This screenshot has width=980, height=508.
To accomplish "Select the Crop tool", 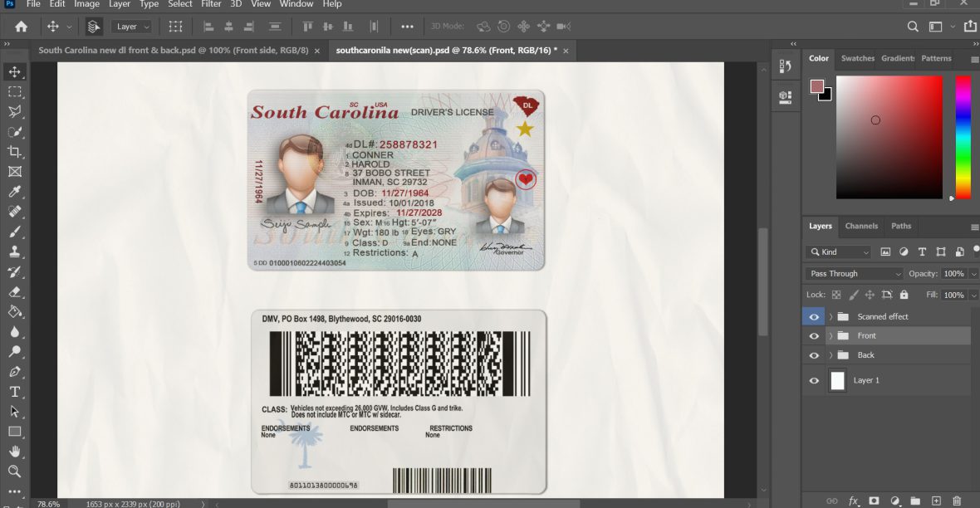I will [x=13, y=152].
